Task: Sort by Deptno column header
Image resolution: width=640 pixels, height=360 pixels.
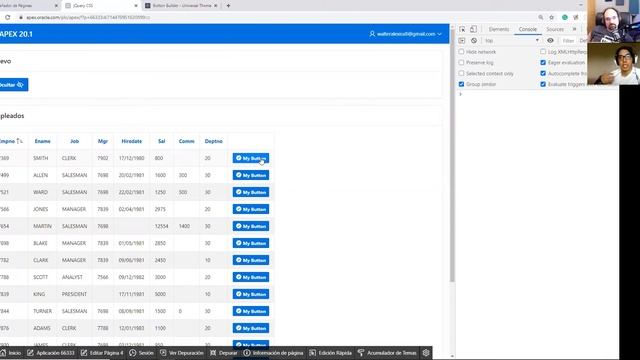Action: coord(213,141)
